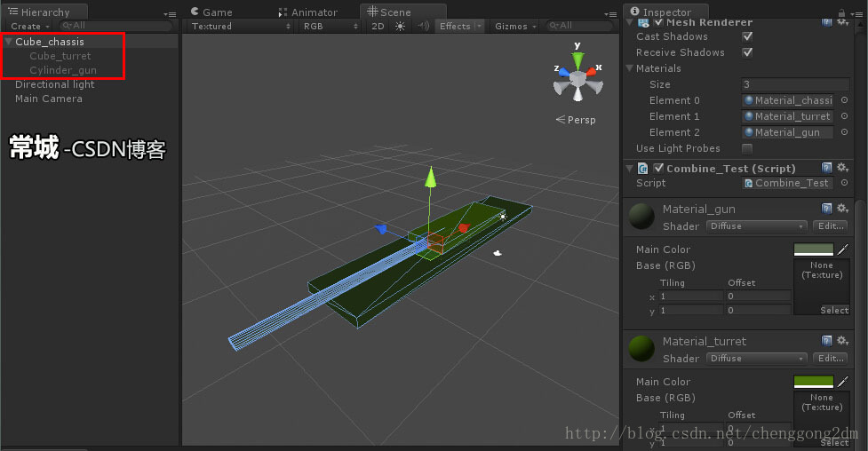Edit Material_gun shader via Edit button
The height and width of the screenshot is (451, 868).
click(830, 226)
